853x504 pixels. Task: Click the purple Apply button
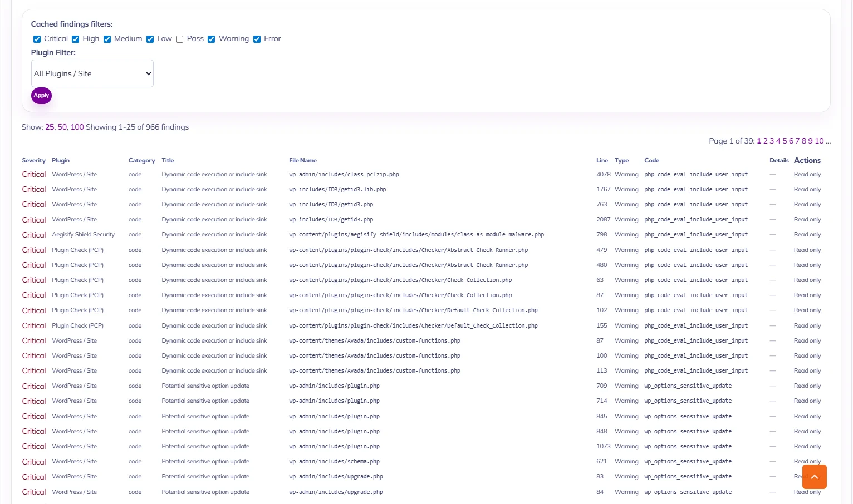(41, 96)
